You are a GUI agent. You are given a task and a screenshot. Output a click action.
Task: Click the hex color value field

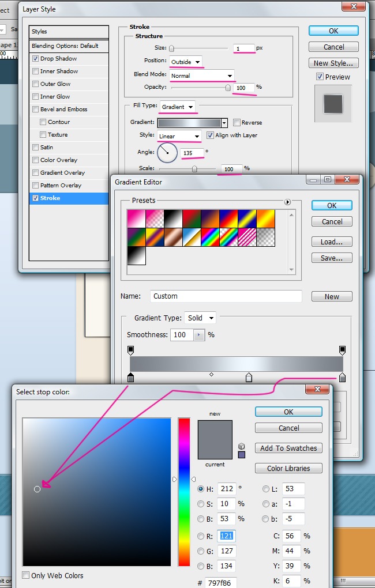pyautogui.click(x=222, y=583)
